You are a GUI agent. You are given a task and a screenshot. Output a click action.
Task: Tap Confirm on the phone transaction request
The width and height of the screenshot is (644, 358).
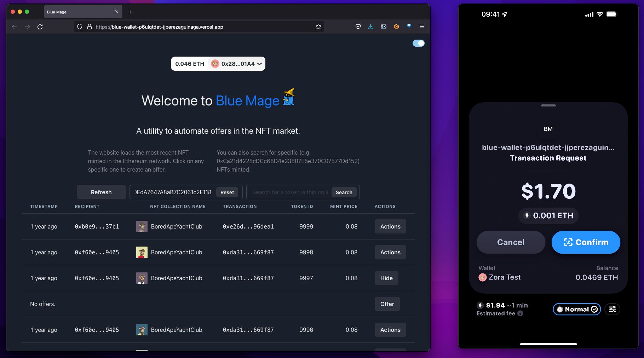click(586, 242)
